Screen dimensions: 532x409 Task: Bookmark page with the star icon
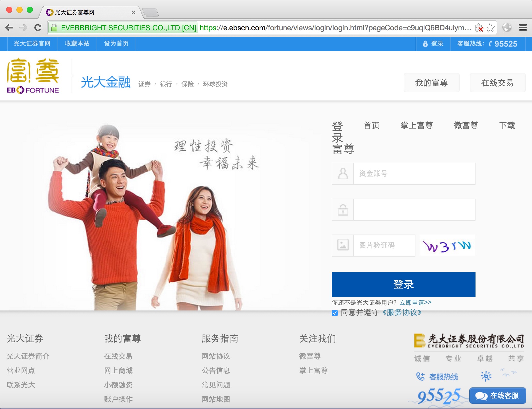pos(490,27)
